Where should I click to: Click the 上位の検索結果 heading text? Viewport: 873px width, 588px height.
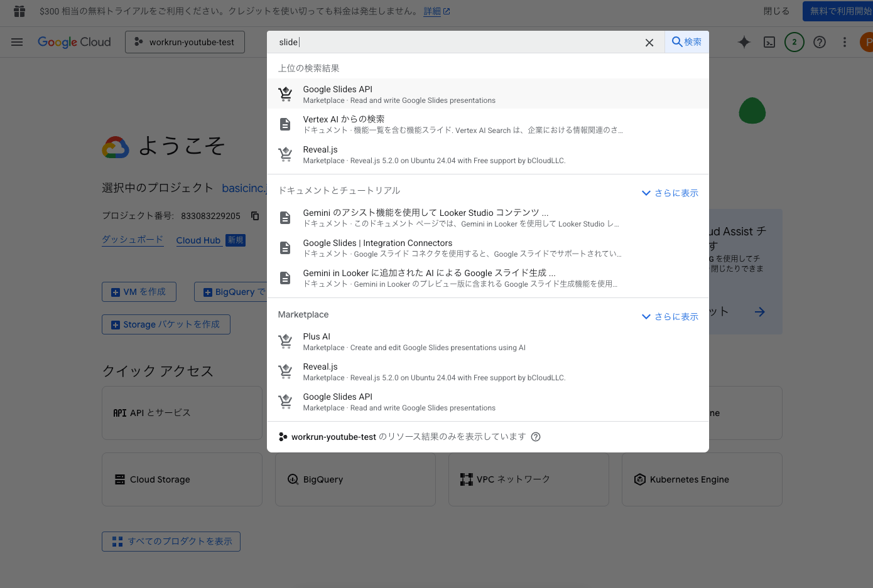click(x=309, y=68)
